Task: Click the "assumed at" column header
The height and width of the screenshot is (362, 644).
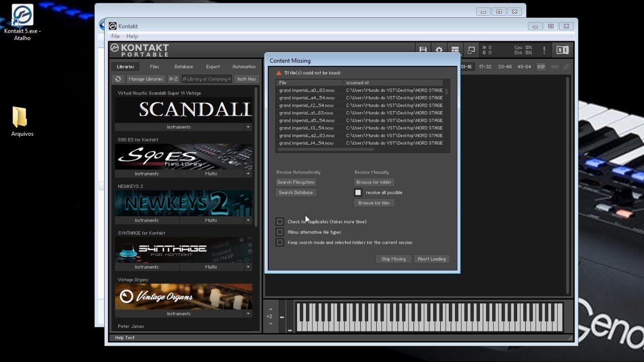Action: pyautogui.click(x=393, y=82)
